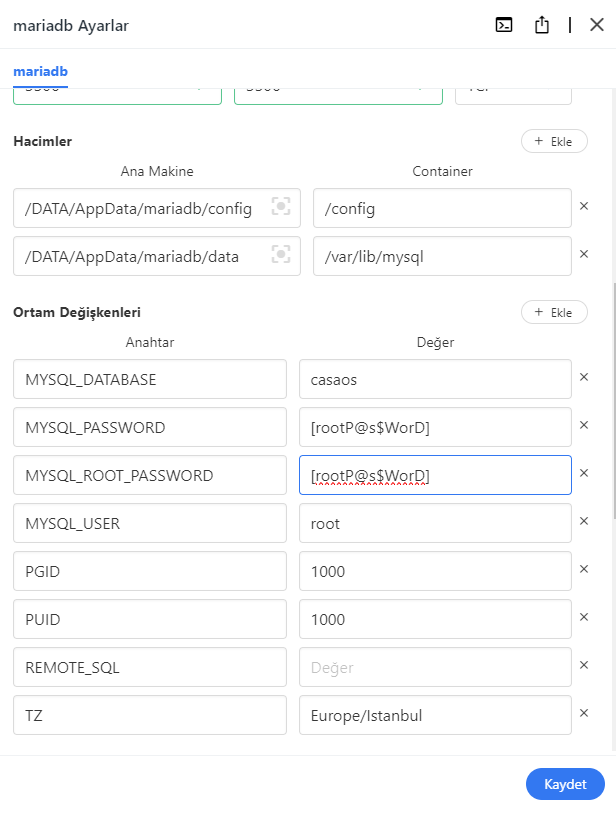Image resolution: width=616 pixels, height=815 pixels.
Task: Remove the /config volume row
Action: pyautogui.click(x=584, y=206)
